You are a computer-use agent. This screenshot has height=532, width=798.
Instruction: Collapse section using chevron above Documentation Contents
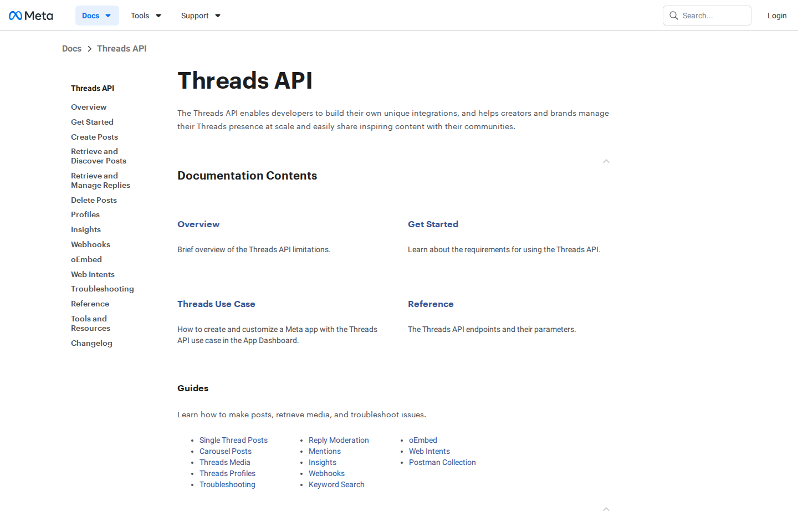tap(606, 161)
